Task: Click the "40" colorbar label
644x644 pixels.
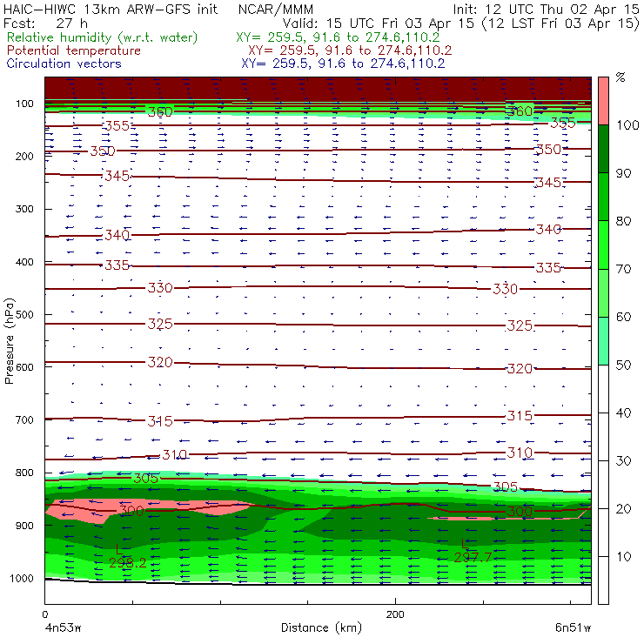Action: [623, 413]
